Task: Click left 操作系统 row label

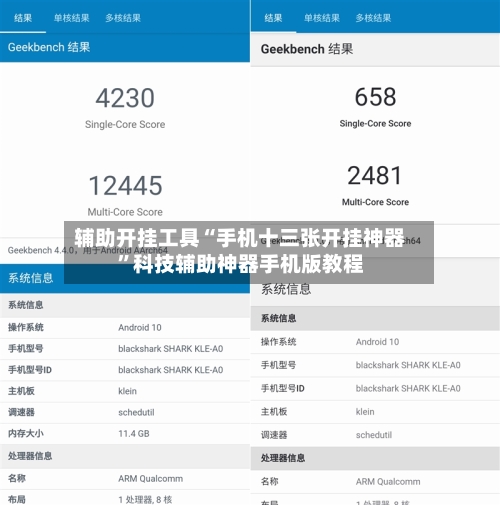Action: [26, 328]
